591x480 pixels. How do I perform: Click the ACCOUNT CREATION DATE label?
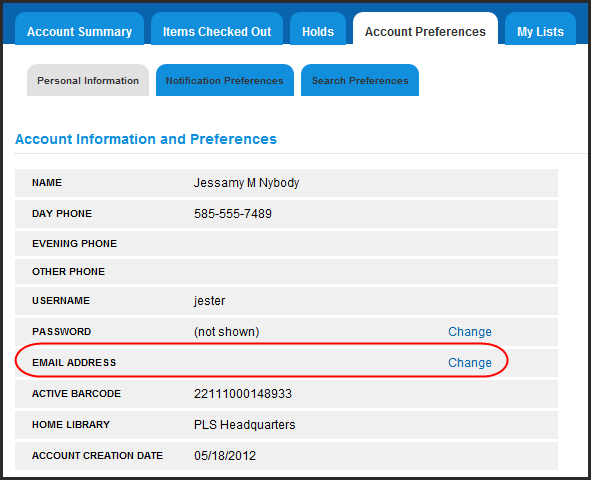98,456
